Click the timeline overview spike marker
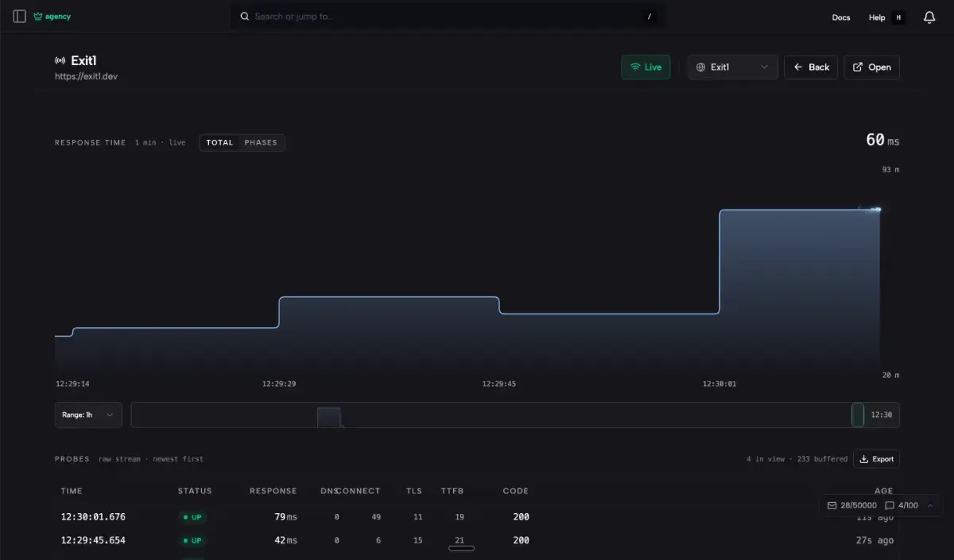954x560 pixels. point(329,417)
